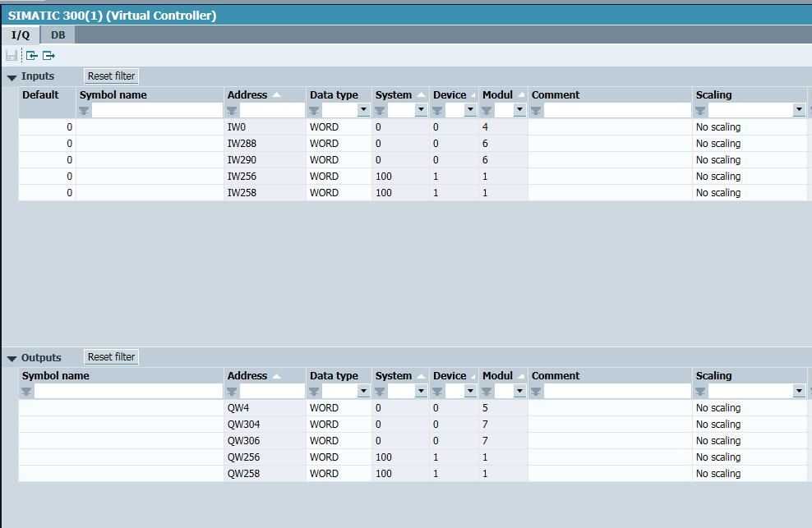Collapse the Inputs section
This screenshot has height=528, width=812.
[x=12, y=78]
